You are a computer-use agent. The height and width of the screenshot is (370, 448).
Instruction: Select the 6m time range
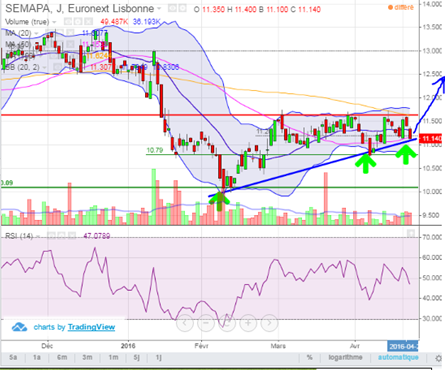point(62,357)
